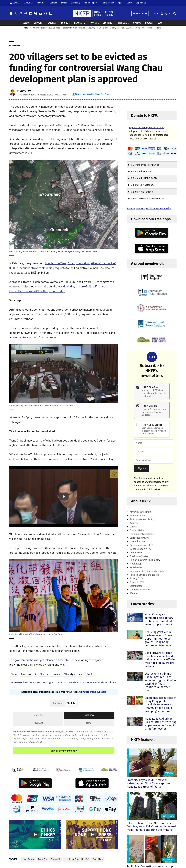This screenshot has height=868, width=186.
Task: Open the Newsletter nav menu item
Action: pos(80,23)
